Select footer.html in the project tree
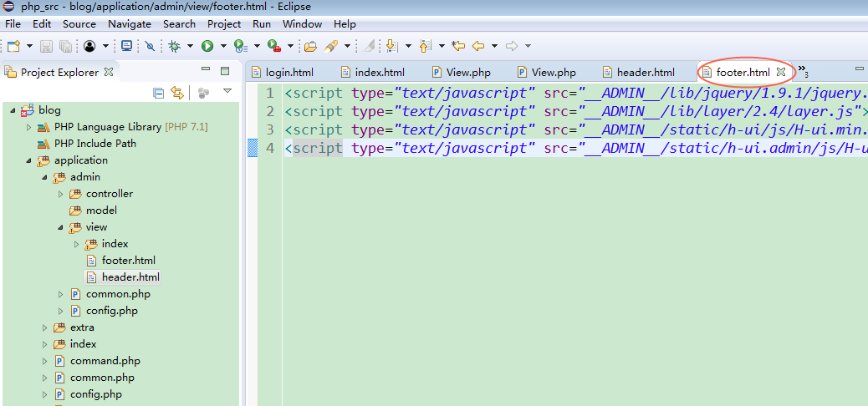 click(129, 260)
